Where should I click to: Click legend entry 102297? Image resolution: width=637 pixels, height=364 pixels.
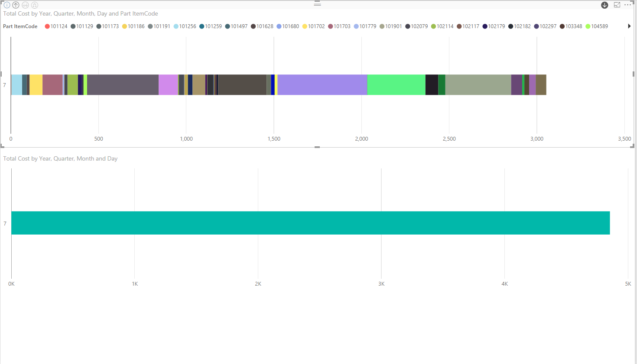[545, 26]
